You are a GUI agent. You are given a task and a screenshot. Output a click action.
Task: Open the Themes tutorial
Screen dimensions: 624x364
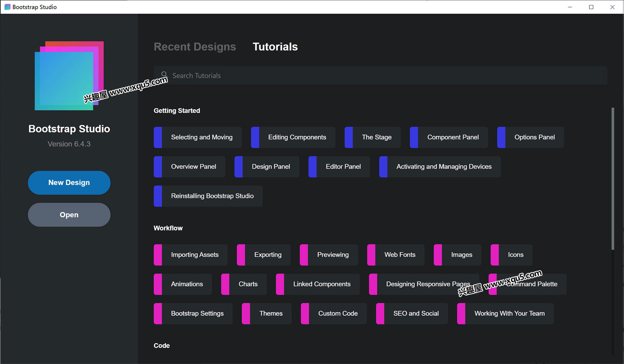pyautogui.click(x=267, y=314)
